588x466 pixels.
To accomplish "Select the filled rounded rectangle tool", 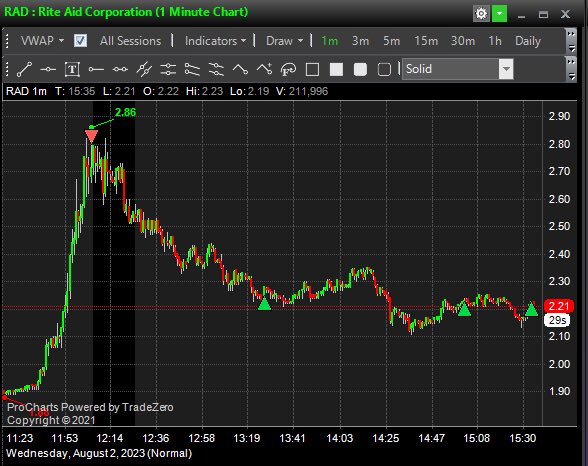I will coord(360,69).
